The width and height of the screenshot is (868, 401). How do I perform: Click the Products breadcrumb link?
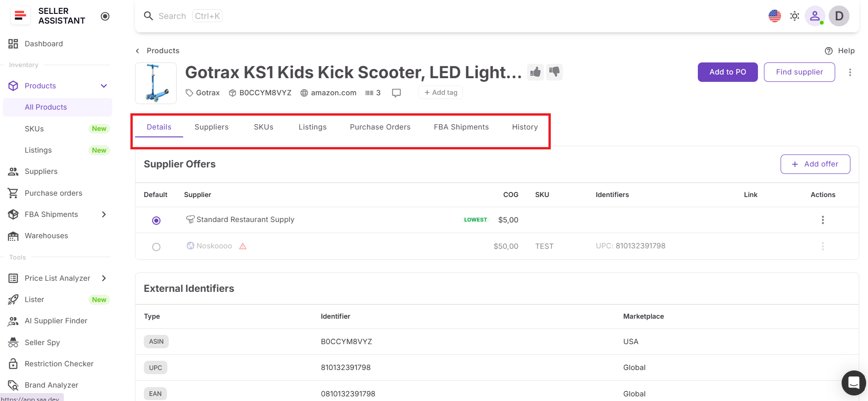(x=163, y=51)
